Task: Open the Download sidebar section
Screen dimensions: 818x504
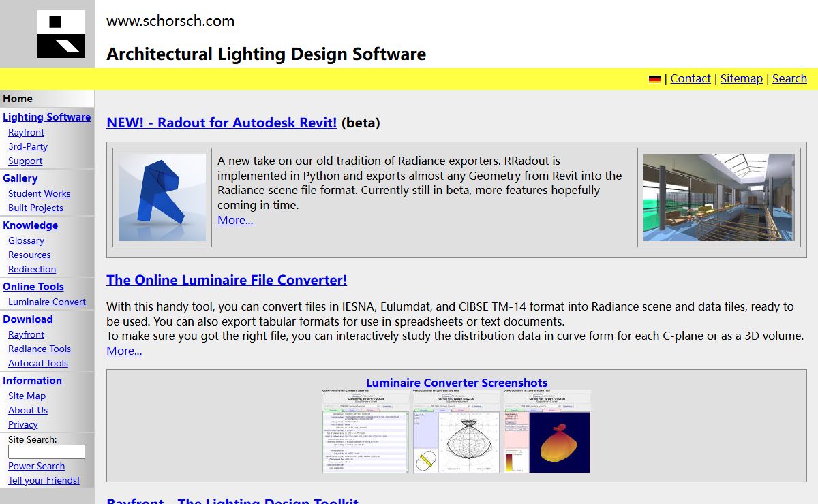Action: coord(27,319)
